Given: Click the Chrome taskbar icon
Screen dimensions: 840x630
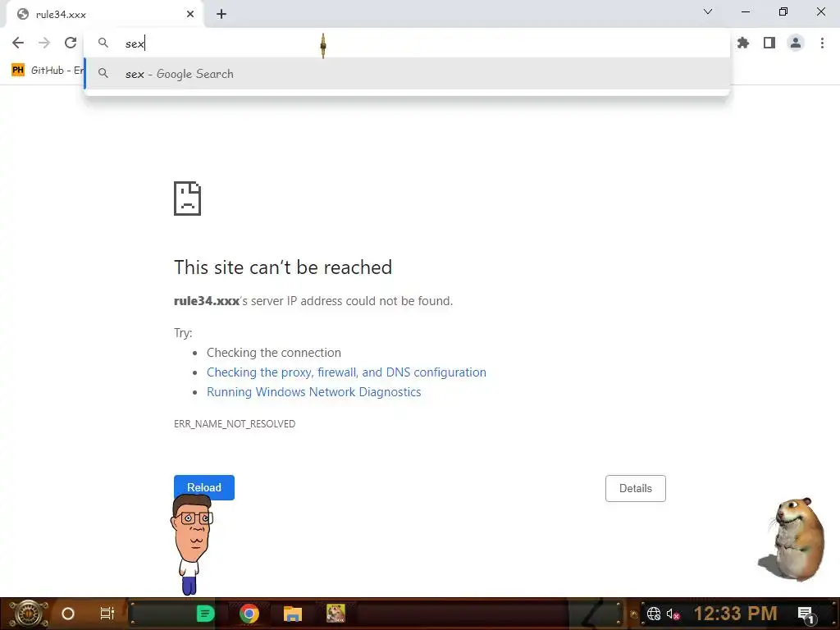Looking at the screenshot, I should (249, 614).
